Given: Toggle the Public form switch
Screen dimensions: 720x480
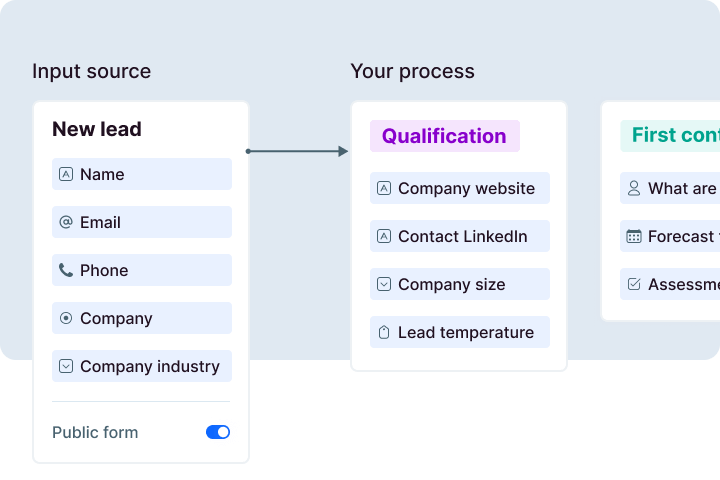Looking at the screenshot, I should pyautogui.click(x=218, y=432).
